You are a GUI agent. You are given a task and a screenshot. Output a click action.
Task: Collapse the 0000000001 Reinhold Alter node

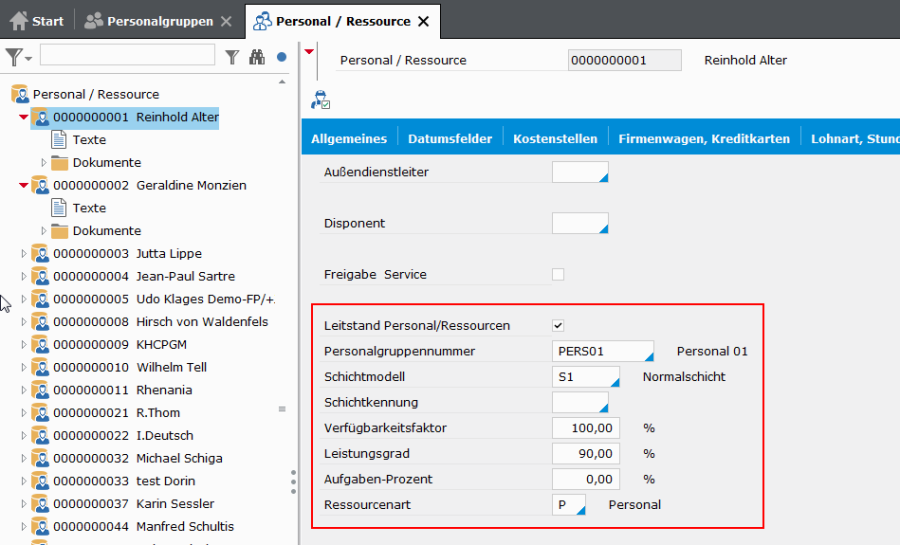[24, 117]
